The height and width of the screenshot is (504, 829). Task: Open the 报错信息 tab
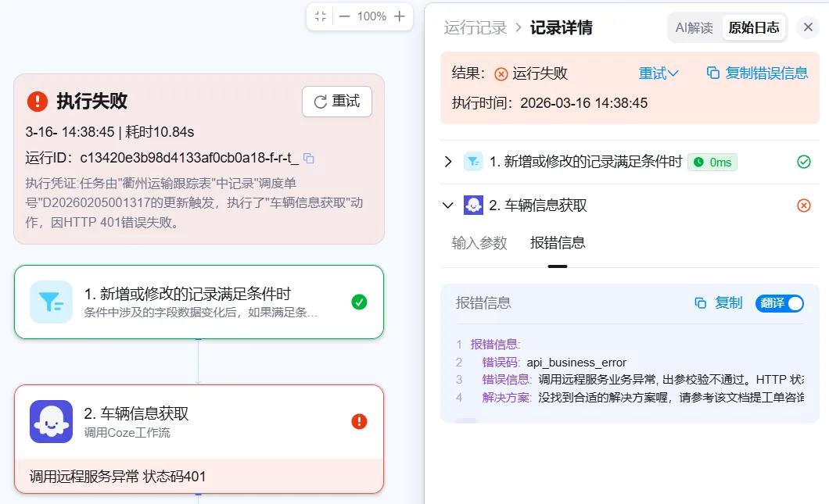click(x=558, y=243)
